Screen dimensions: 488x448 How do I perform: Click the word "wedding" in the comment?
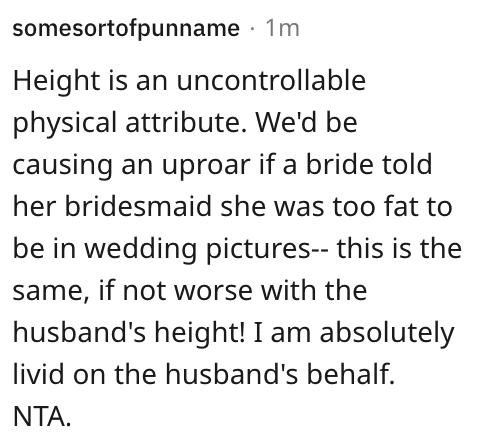point(140,250)
